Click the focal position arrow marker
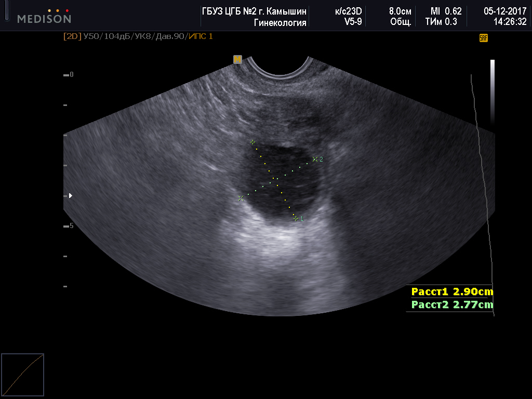This screenshot has height=399, width=532. (71, 196)
